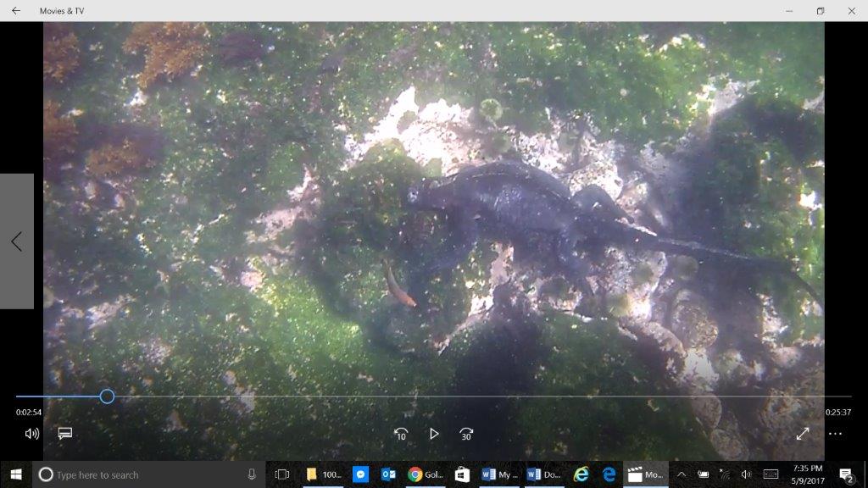Open the volume control speaker icon

pos(31,434)
